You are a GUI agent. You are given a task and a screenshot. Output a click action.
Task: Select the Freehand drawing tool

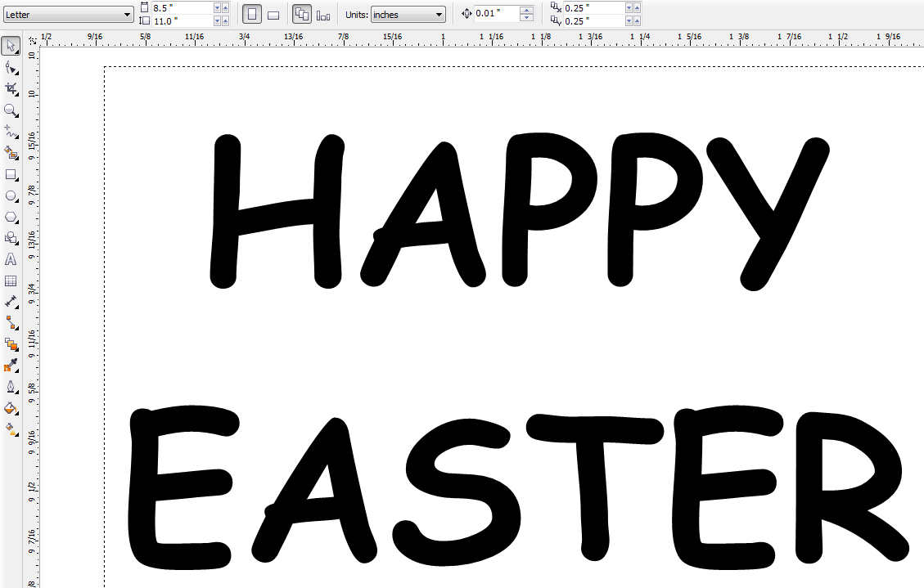[11, 132]
